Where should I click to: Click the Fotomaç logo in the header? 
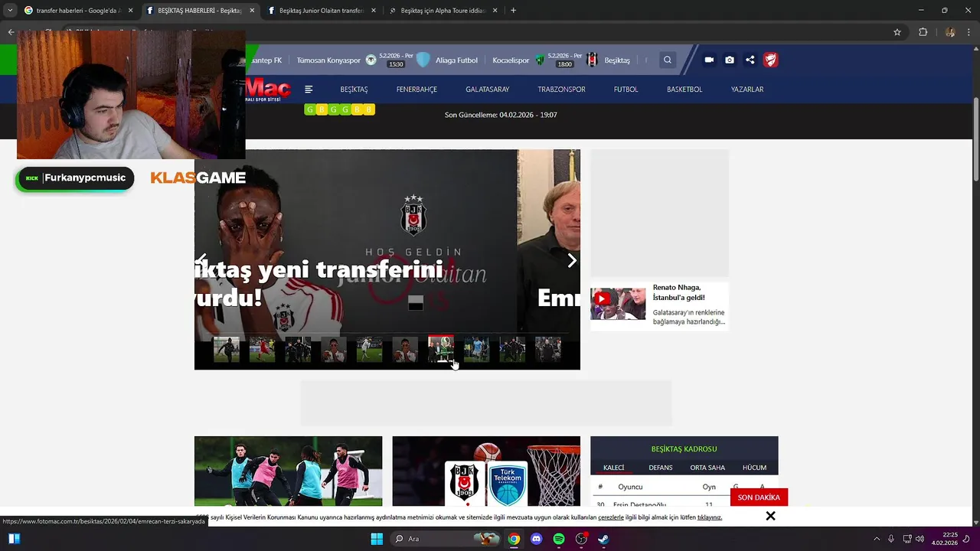268,89
